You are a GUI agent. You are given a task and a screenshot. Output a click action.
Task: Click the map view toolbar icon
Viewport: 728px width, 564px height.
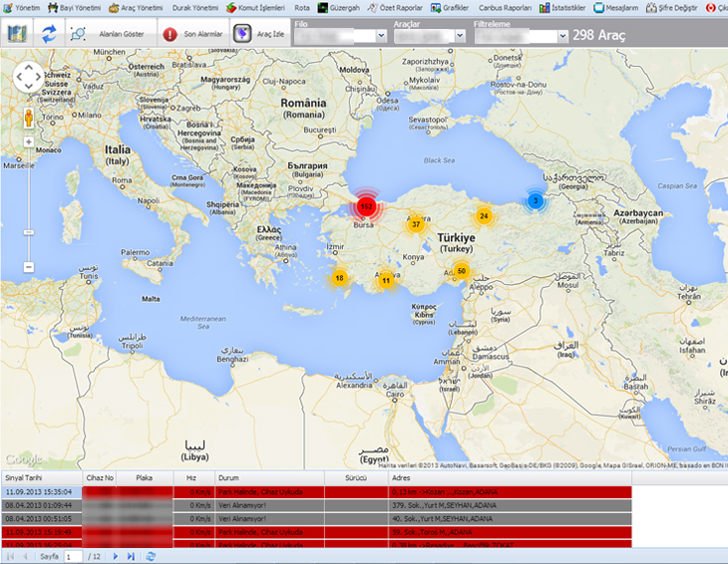point(17,34)
